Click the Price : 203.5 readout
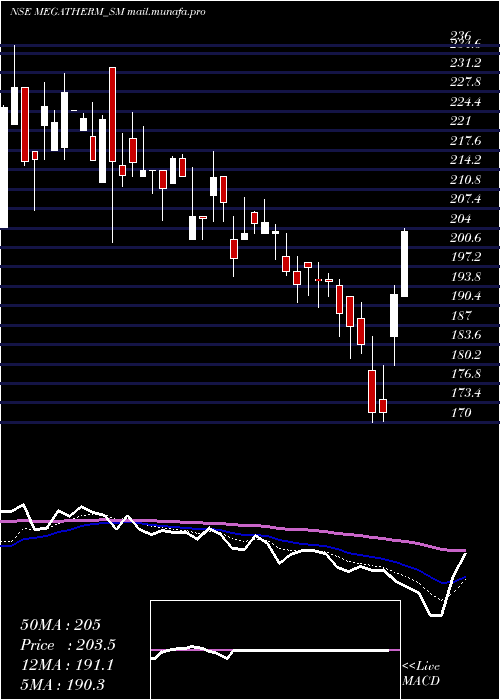This screenshot has width=500, height=700. coord(68,645)
